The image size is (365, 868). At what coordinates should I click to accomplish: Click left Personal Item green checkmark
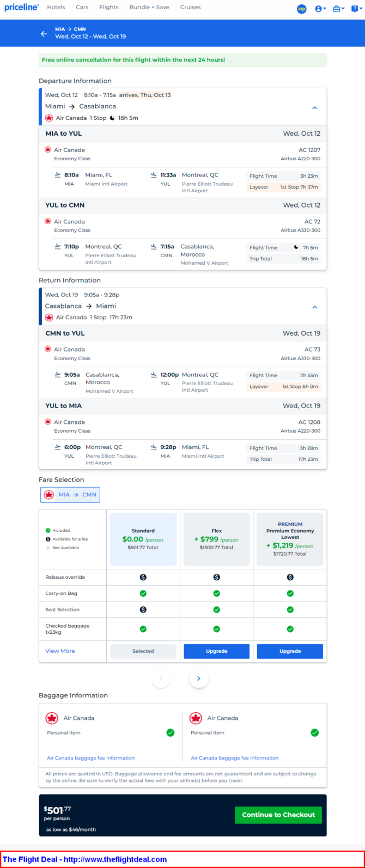(x=171, y=733)
